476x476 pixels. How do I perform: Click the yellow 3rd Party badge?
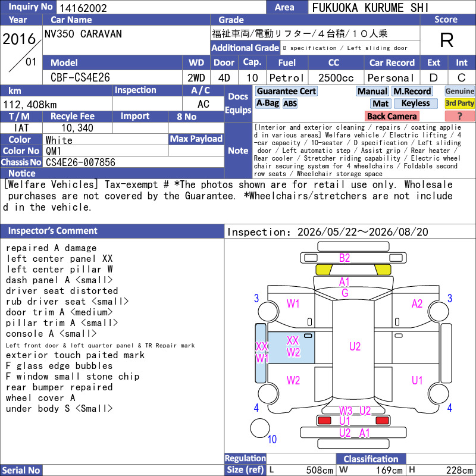tap(459, 104)
